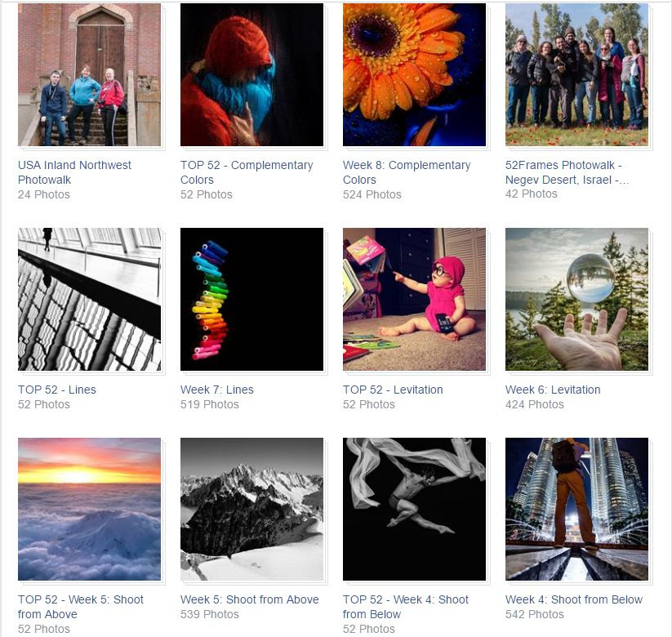This screenshot has width=672, height=637.
Task: Open the Petronas towers from below thumbnail
Action: (576, 510)
